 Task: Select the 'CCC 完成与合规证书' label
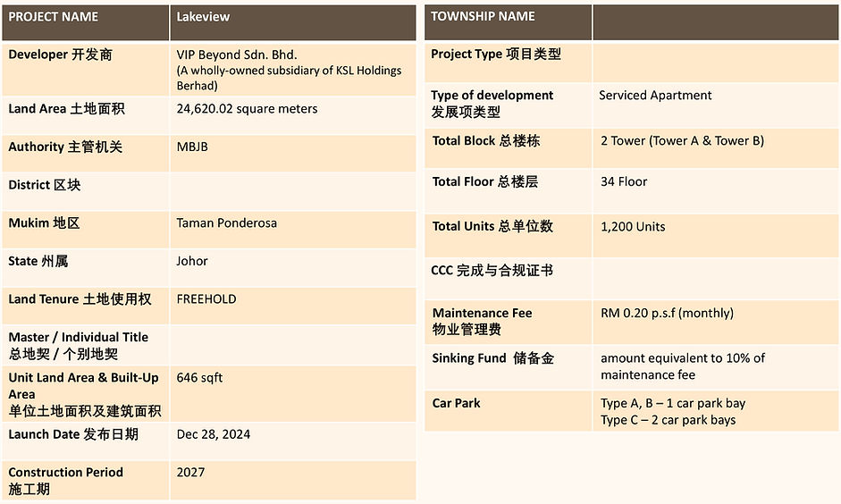click(492, 271)
